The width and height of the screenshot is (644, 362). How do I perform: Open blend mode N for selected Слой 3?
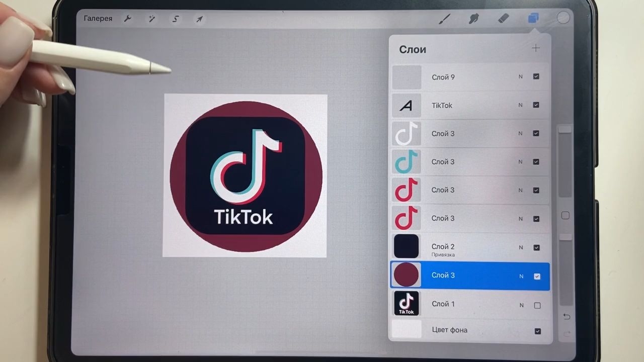tap(521, 276)
